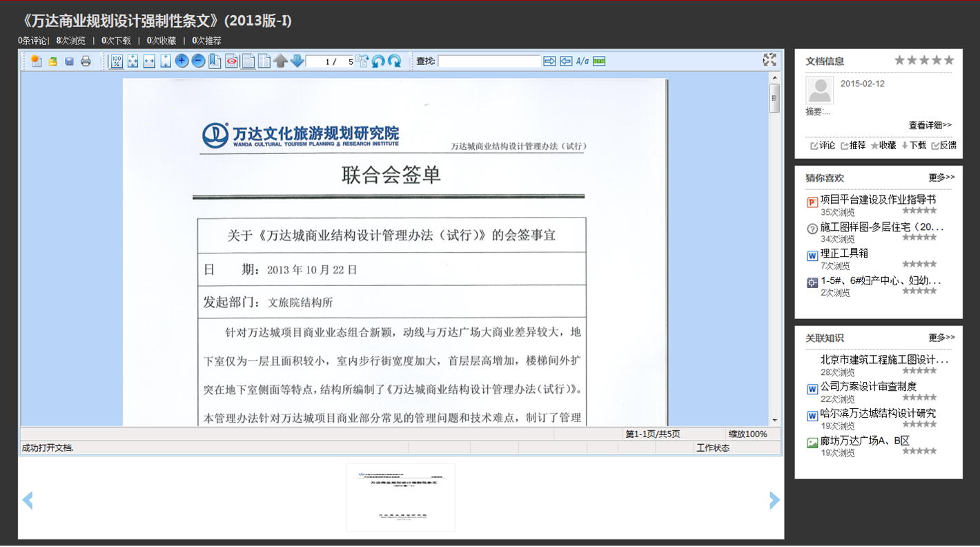Click the printer icon
The image size is (980, 547).
[x=86, y=61]
